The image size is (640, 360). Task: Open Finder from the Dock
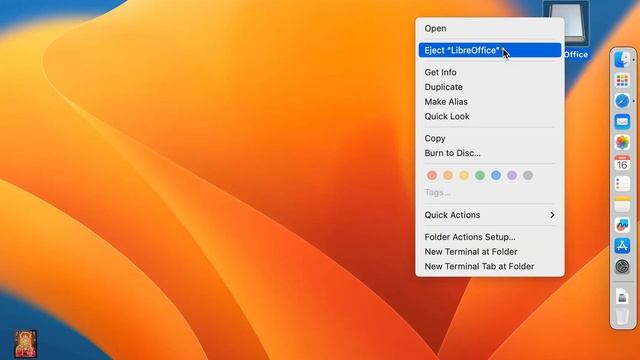point(622,60)
